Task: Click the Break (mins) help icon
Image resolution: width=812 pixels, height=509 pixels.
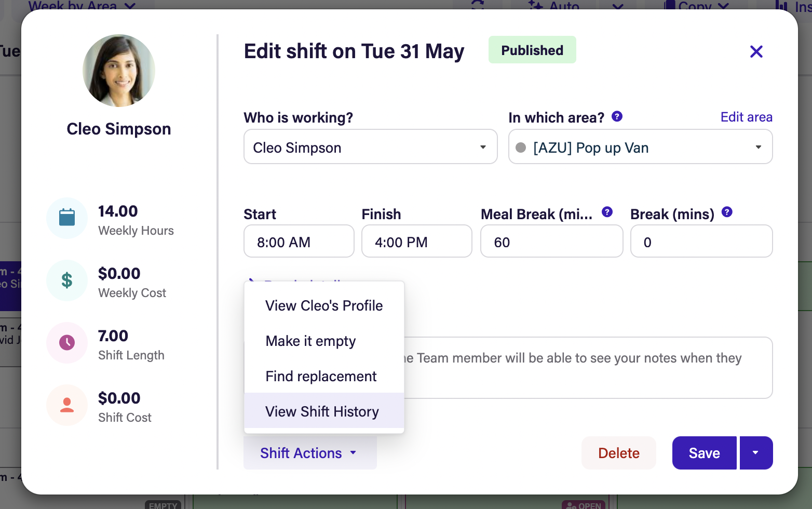Action: tap(727, 212)
